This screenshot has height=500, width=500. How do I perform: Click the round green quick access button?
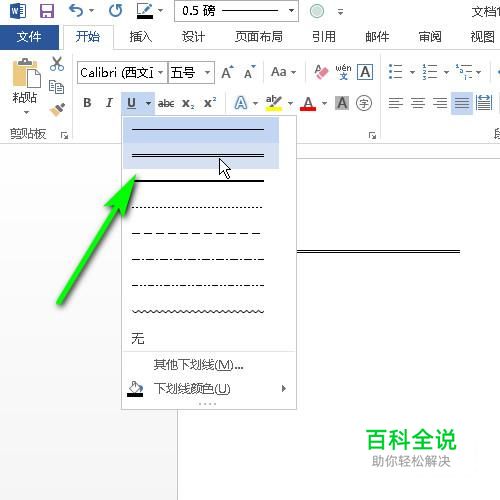[x=317, y=11]
